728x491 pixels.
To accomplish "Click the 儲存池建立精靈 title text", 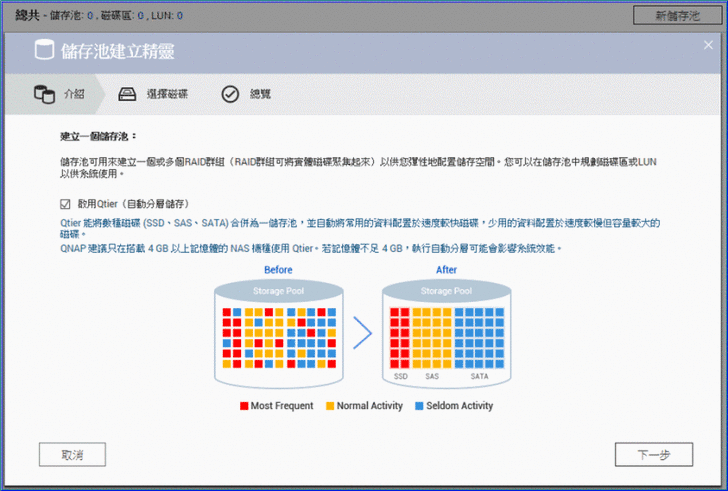I will click(117, 51).
